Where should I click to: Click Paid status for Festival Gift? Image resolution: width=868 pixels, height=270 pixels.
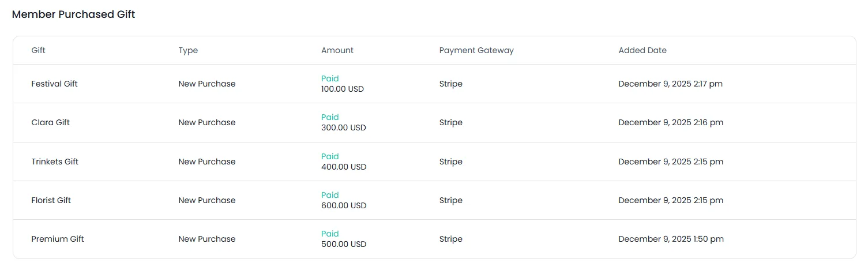330,78
